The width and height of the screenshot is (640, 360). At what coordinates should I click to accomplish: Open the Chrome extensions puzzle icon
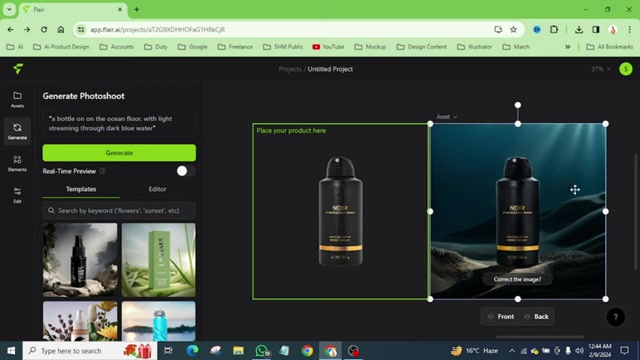coord(554,29)
